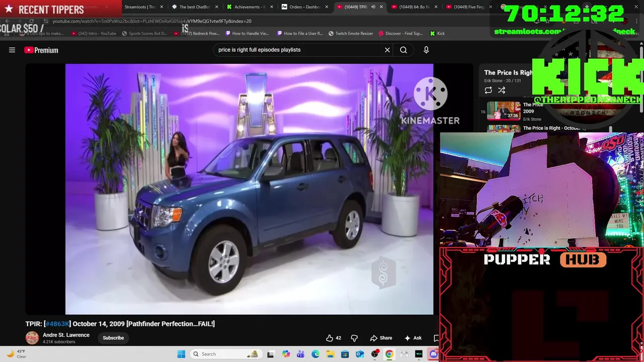Open Microsoft Store taskbar icon
644x362 pixels.
pos(345,354)
